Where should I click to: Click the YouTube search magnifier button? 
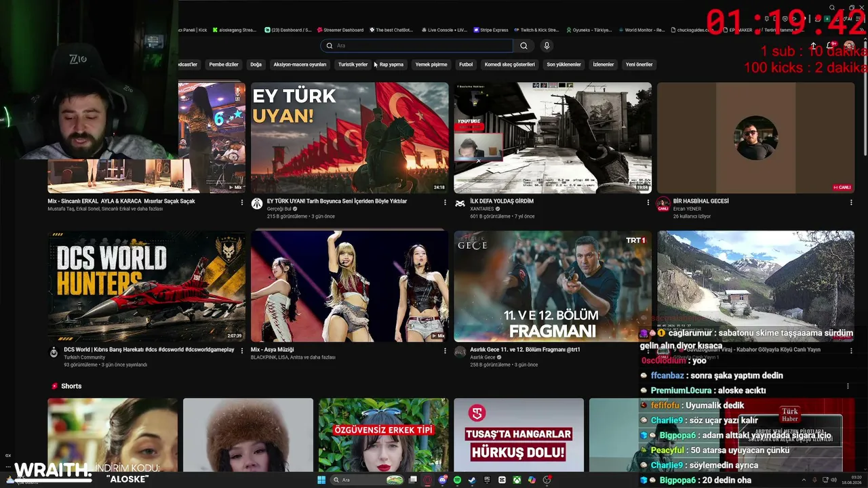(524, 45)
